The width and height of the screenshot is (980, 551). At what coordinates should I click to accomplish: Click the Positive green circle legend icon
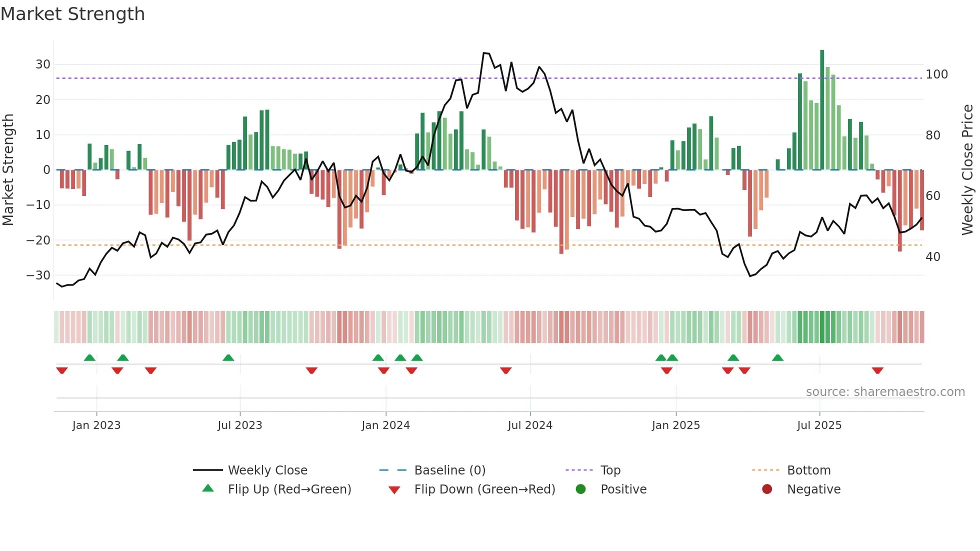tap(580, 489)
